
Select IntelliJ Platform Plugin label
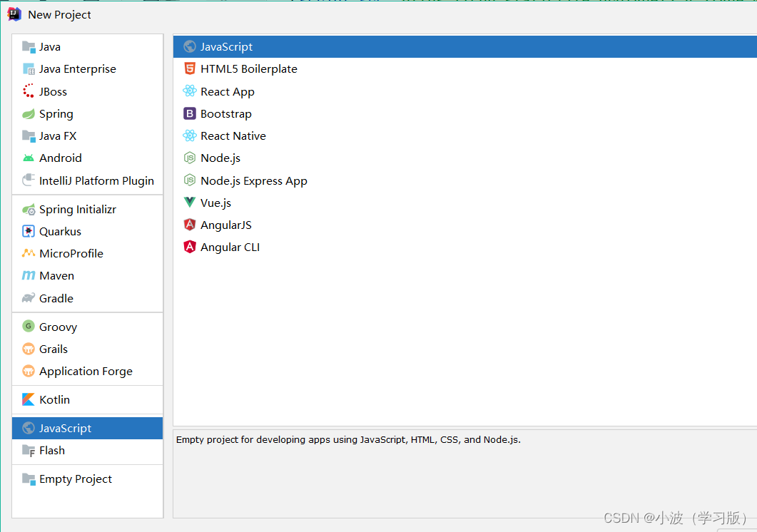click(96, 181)
